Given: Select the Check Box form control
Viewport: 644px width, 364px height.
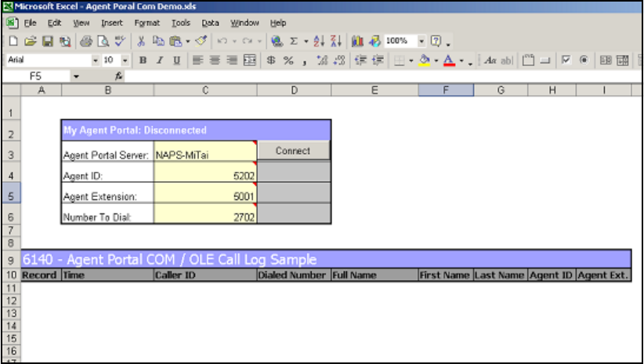Looking at the screenshot, I should (x=566, y=60).
